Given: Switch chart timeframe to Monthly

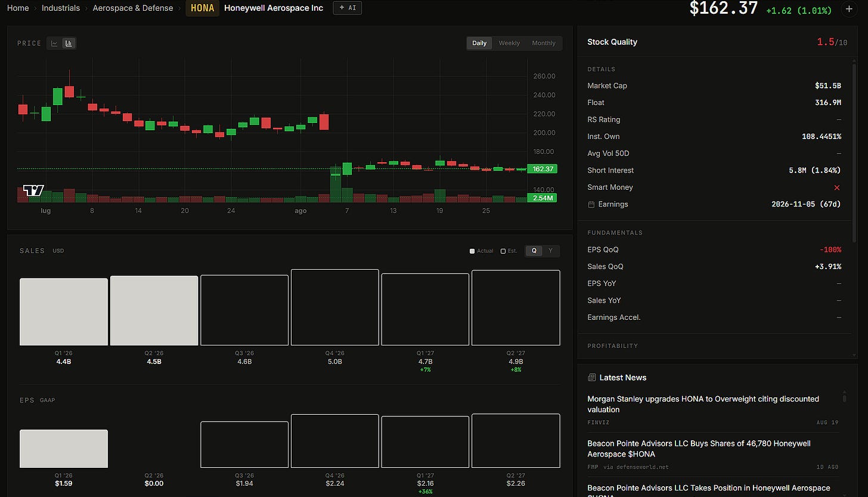Looking at the screenshot, I should click(544, 43).
